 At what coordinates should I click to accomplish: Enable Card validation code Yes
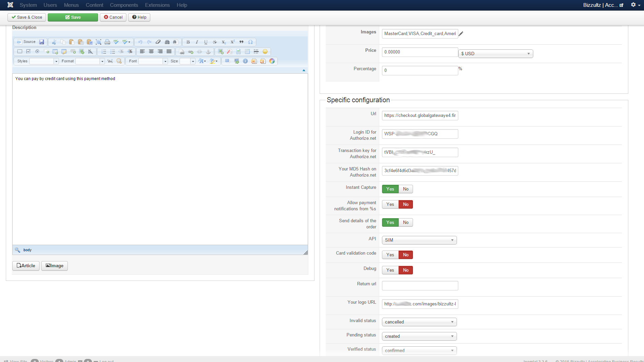click(x=390, y=255)
